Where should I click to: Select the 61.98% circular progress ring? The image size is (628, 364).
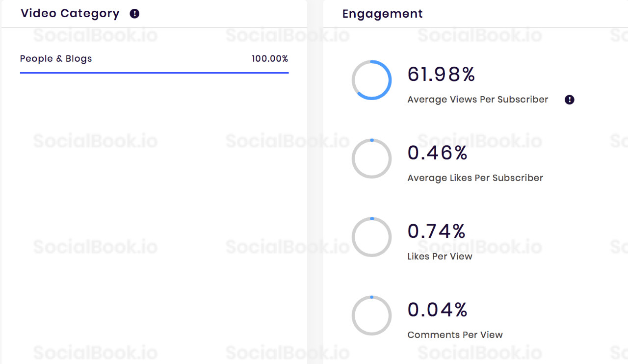[371, 80]
